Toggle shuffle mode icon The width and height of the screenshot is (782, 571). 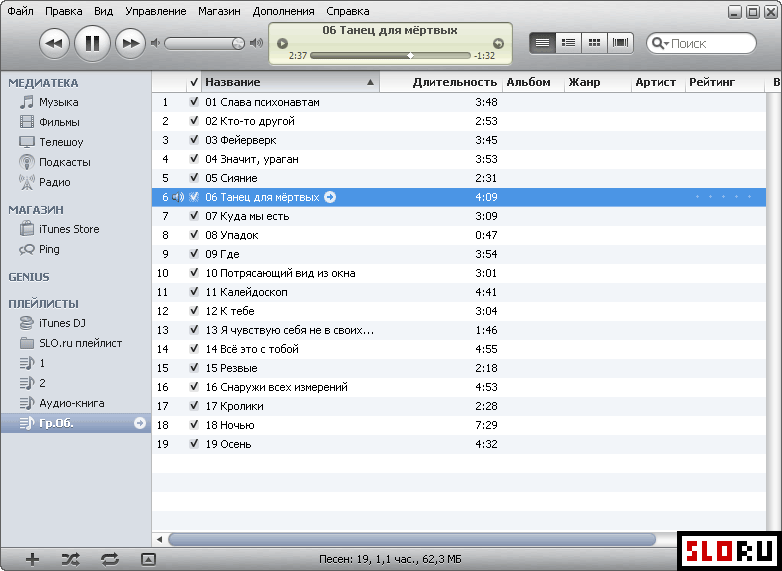point(70,559)
